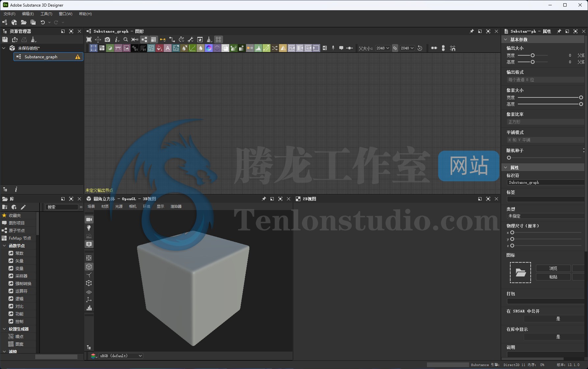Open the 工具(T) menu
Viewport: 588px width, 369px height.
tap(46, 14)
